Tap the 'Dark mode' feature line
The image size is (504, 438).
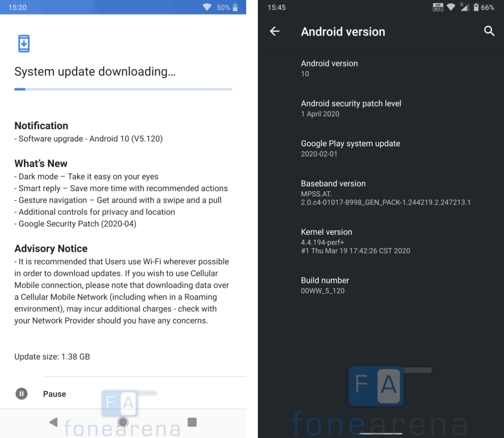point(87,177)
